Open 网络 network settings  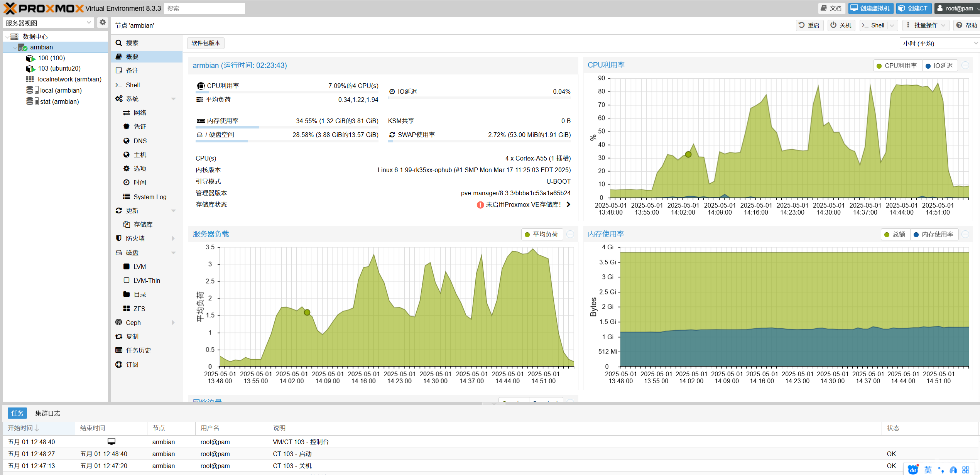click(147, 113)
